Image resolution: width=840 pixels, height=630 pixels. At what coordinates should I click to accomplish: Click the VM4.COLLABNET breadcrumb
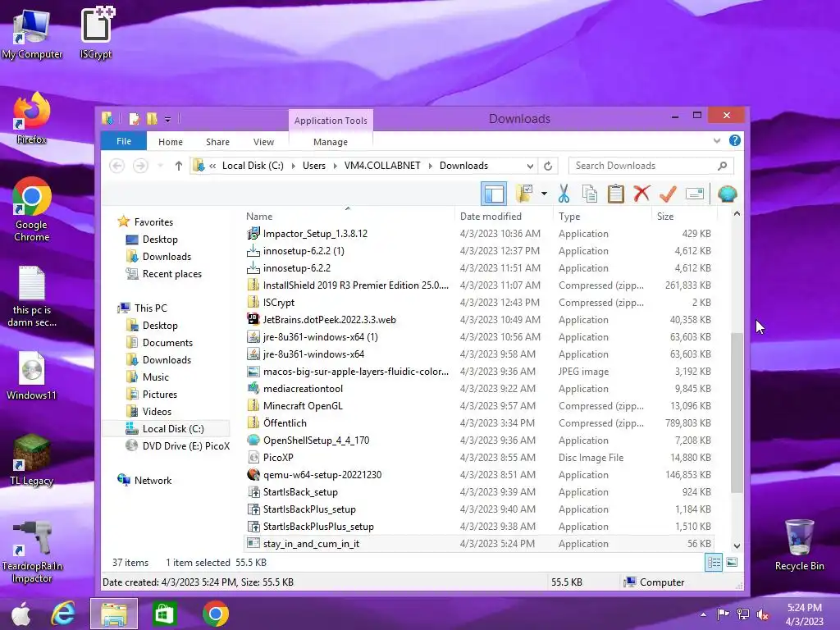click(x=382, y=166)
